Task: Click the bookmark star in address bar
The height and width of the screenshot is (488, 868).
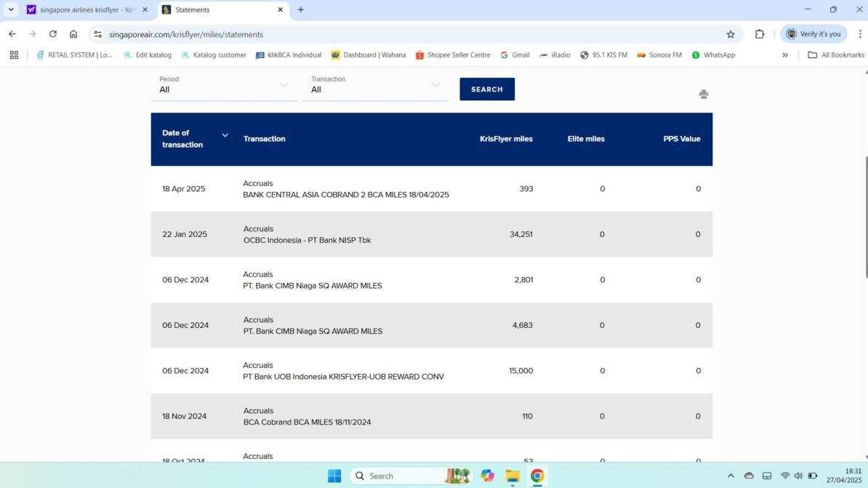Action: click(731, 33)
